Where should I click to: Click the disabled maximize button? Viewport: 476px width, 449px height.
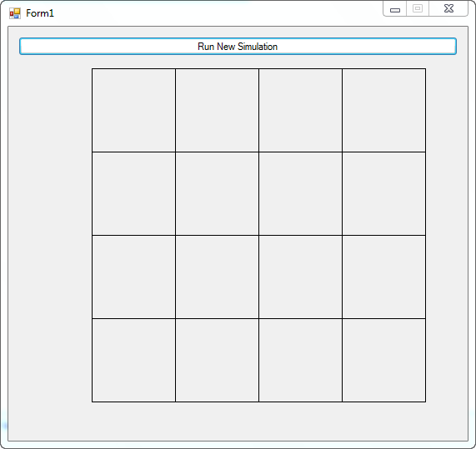tap(418, 8)
